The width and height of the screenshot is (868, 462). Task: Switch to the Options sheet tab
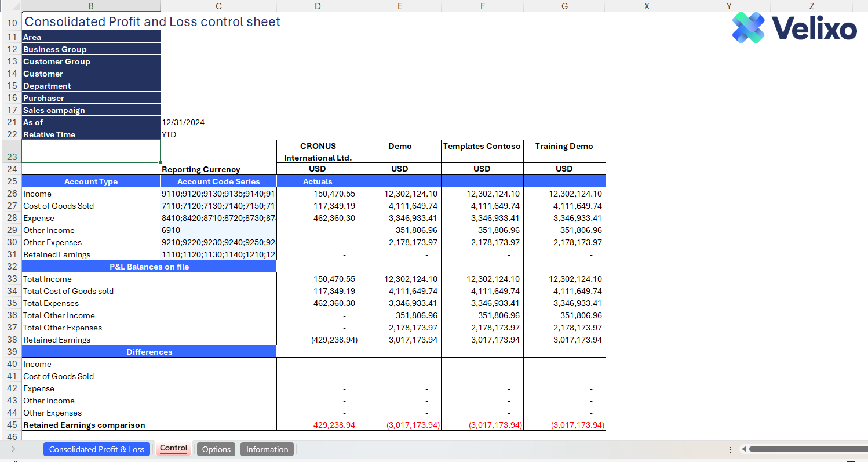pyautogui.click(x=216, y=449)
